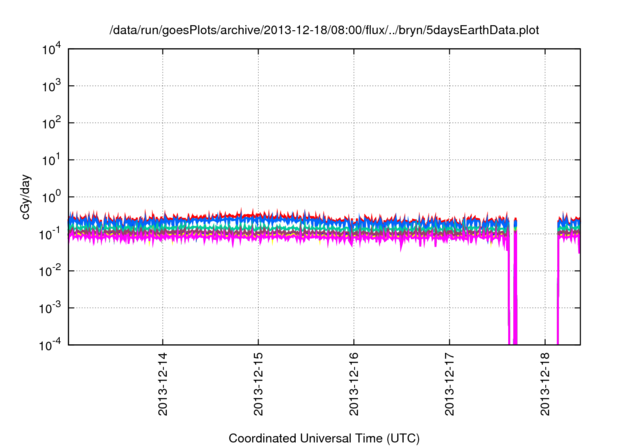Click the 10^1 y-axis tick label
This screenshot has width=640, height=448.
click(x=51, y=160)
